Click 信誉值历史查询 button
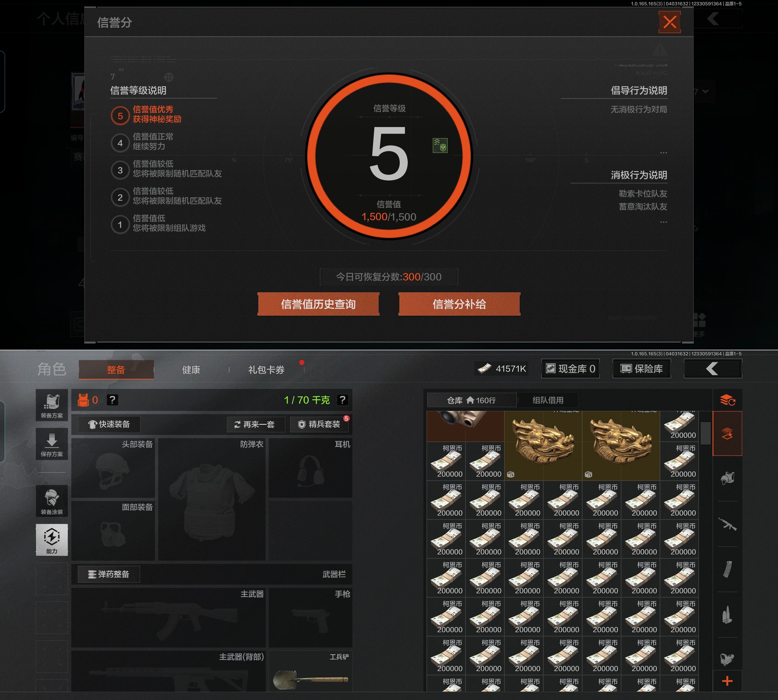The width and height of the screenshot is (778, 700). (x=318, y=304)
